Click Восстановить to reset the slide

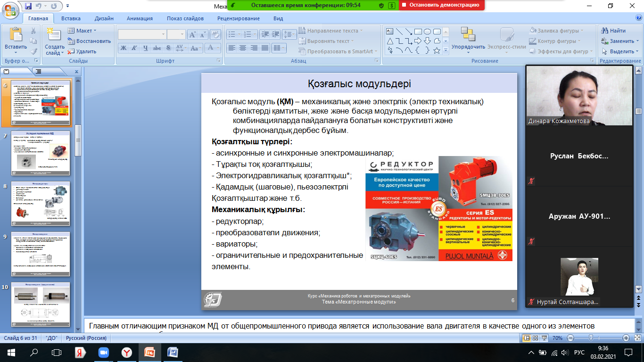pyautogui.click(x=90, y=41)
